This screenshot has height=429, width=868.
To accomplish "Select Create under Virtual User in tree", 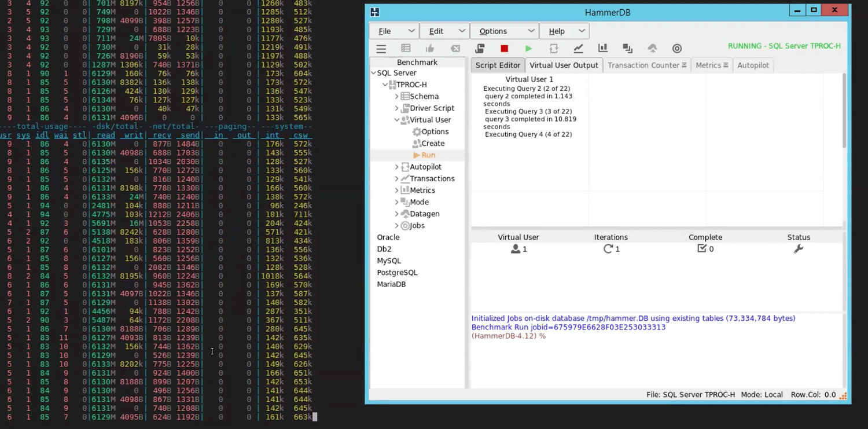I will pyautogui.click(x=433, y=144).
